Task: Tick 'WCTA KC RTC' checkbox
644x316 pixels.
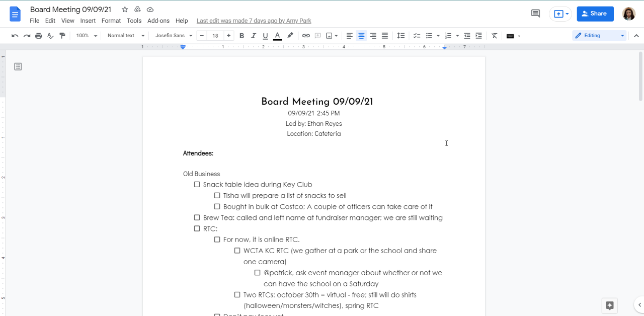Action: pos(237,251)
